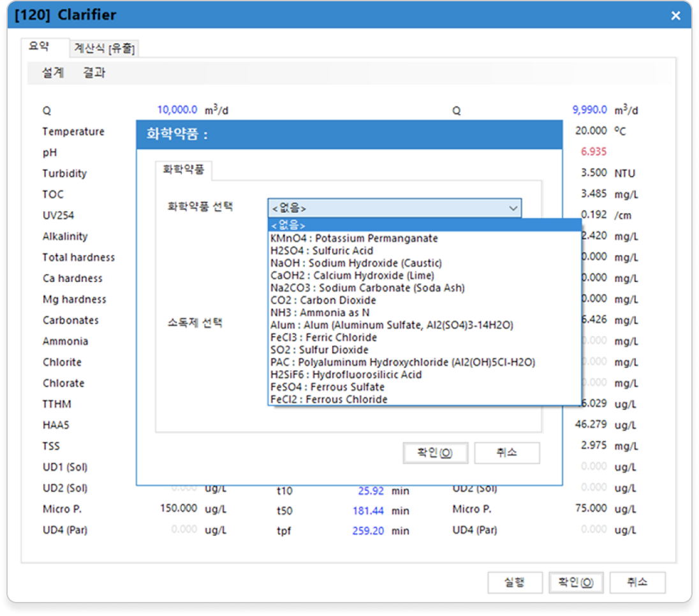This screenshot has width=699, height=616.
Task: Choose FeCl3 Ferric Chloride entry
Action: point(323,337)
